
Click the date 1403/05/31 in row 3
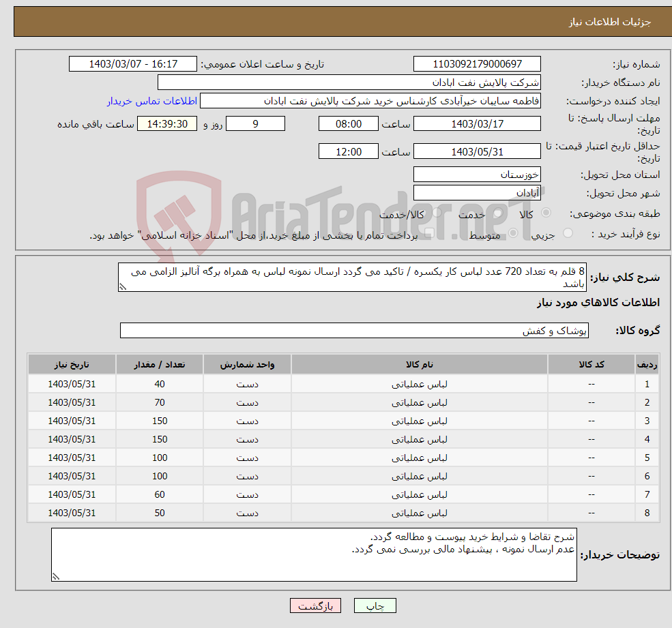(72, 421)
